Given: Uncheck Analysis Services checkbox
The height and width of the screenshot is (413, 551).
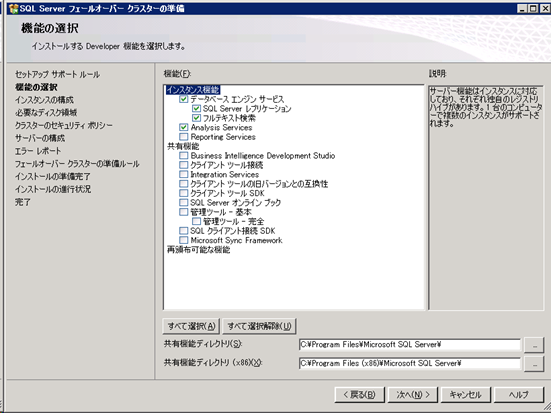Looking at the screenshot, I should (x=183, y=127).
